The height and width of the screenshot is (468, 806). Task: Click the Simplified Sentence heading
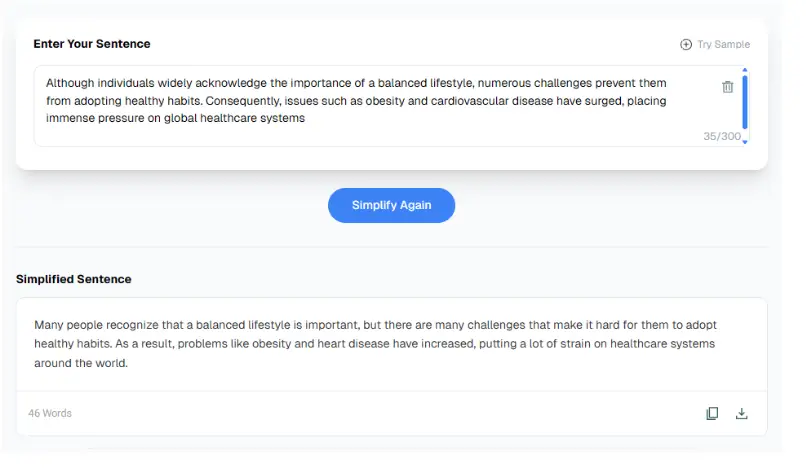pos(74,279)
